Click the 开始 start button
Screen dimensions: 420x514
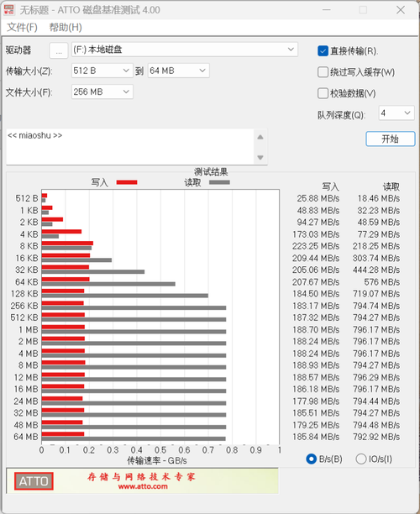click(390, 139)
